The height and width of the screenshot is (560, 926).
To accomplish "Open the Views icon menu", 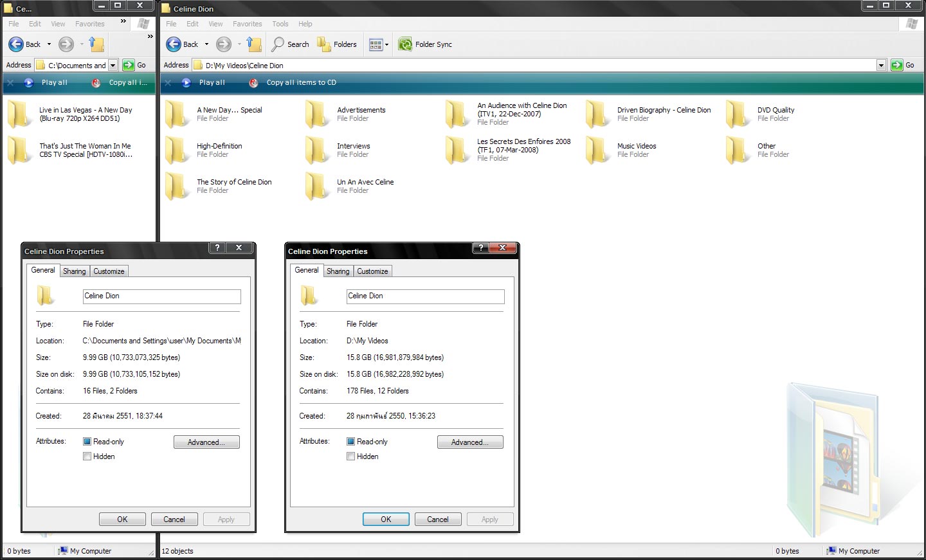I will (376, 44).
